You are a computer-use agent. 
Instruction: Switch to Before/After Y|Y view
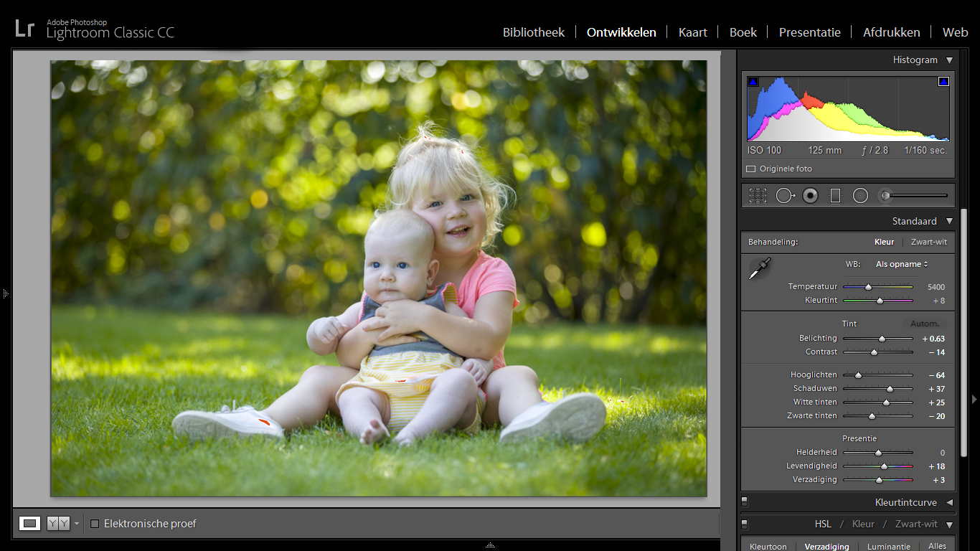[x=58, y=524]
